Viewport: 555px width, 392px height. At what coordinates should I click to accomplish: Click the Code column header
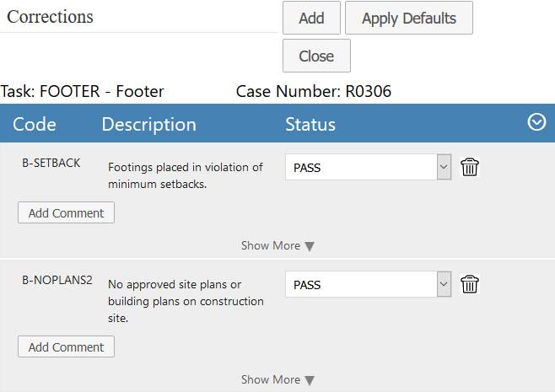(35, 125)
